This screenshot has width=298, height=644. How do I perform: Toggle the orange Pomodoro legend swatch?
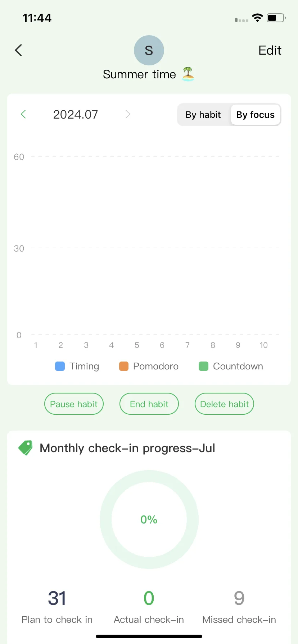(124, 366)
